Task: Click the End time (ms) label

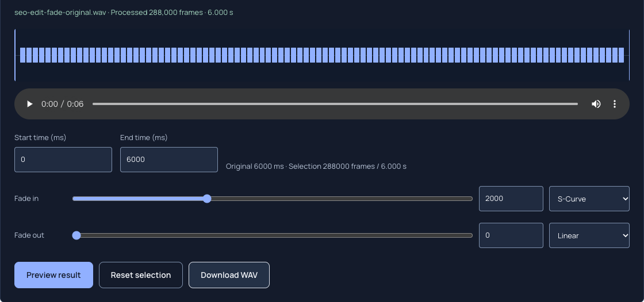Action: pyautogui.click(x=144, y=137)
